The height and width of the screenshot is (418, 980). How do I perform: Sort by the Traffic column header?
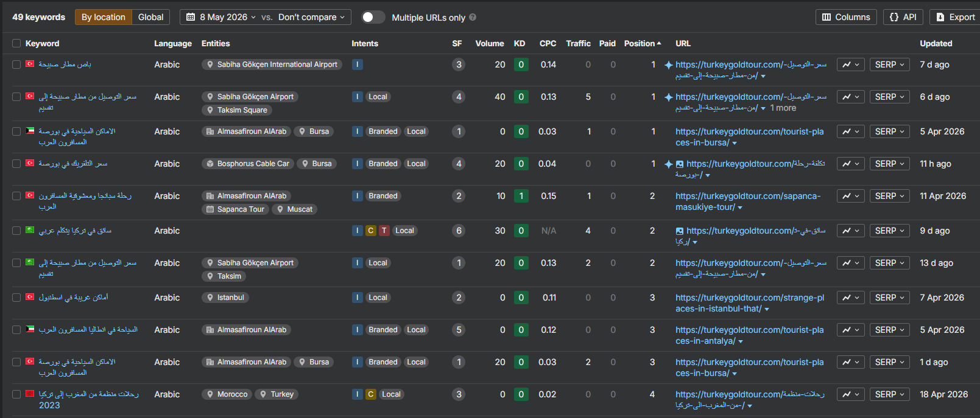tap(578, 44)
